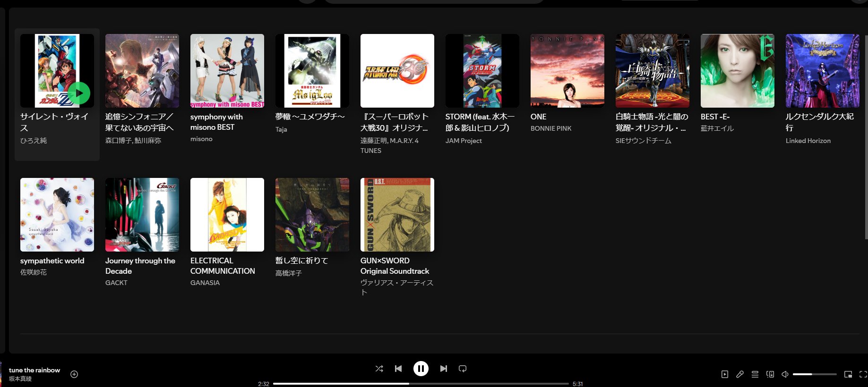
Task: Open ELECTRICAL COMMUNICATION album cover
Action: [227, 215]
